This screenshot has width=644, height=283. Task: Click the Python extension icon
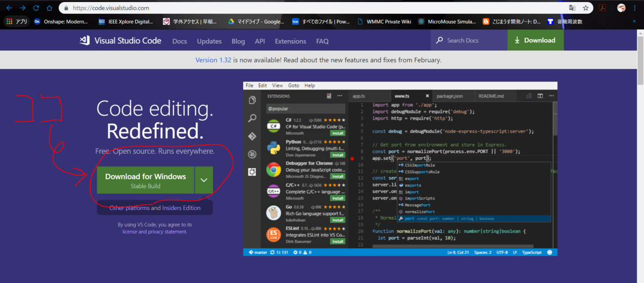point(274,147)
